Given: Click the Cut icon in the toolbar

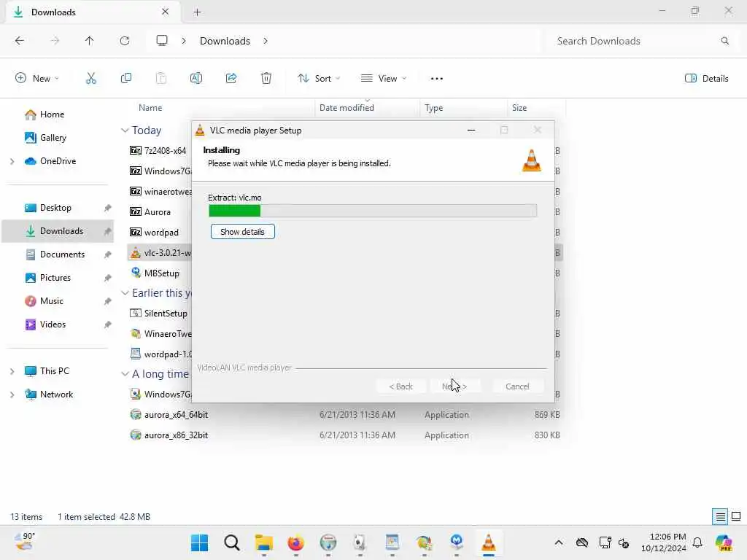Looking at the screenshot, I should 91,78.
